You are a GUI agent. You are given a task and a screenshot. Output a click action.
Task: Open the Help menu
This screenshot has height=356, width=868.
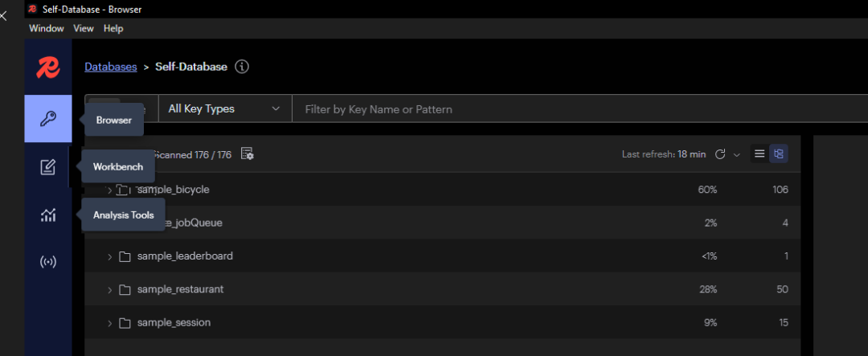coord(113,28)
